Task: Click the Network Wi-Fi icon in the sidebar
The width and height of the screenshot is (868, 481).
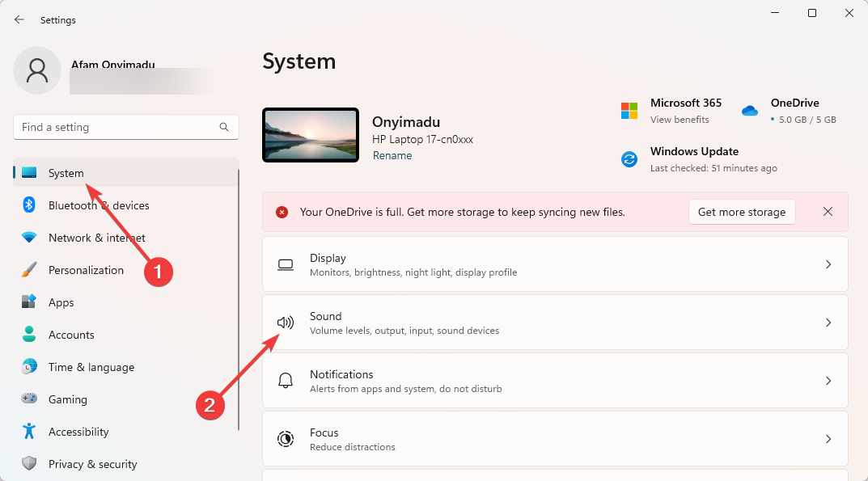Action: pyautogui.click(x=29, y=238)
